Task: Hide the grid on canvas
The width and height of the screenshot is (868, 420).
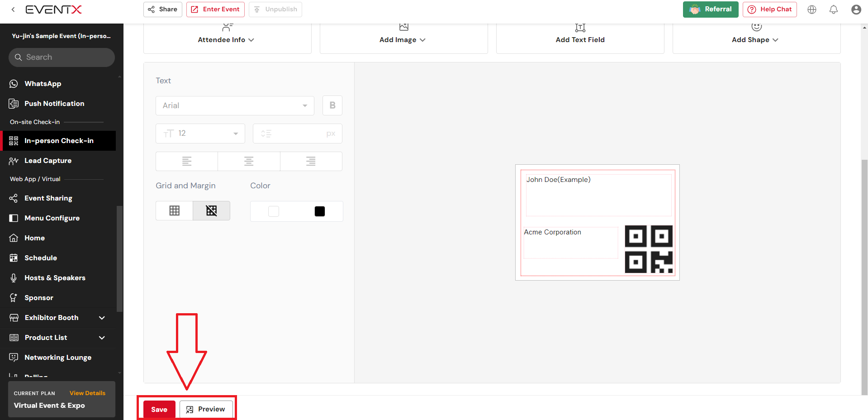Action: pos(211,210)
